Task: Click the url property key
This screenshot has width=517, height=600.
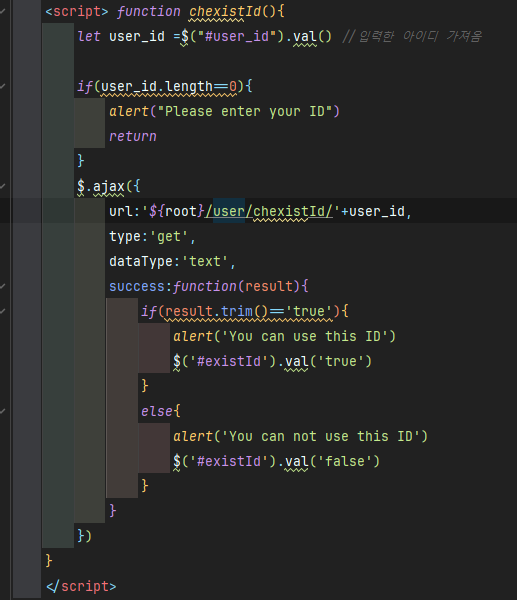Action: pos(121,211)
